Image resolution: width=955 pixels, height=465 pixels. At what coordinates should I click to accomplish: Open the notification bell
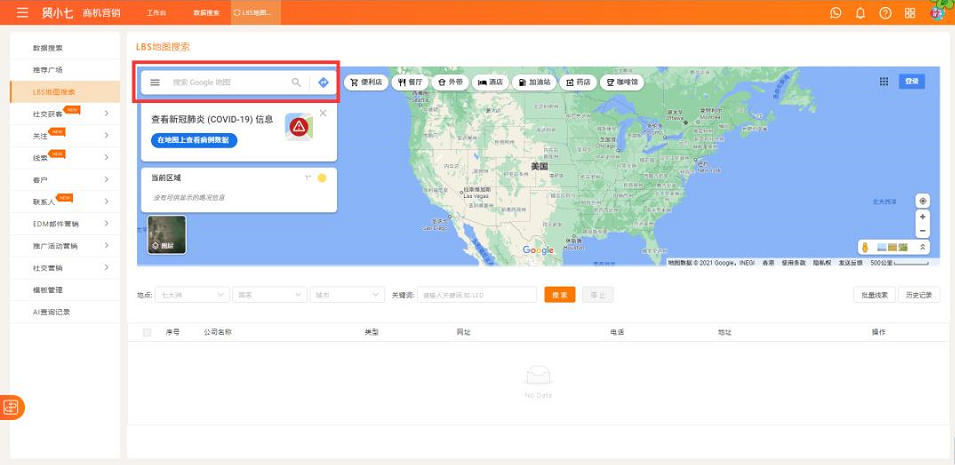click(861, 13)
